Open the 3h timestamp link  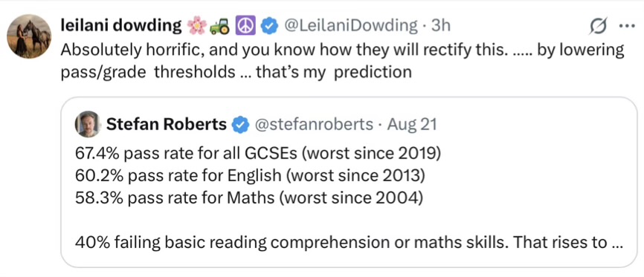click(x=440, y=26)
